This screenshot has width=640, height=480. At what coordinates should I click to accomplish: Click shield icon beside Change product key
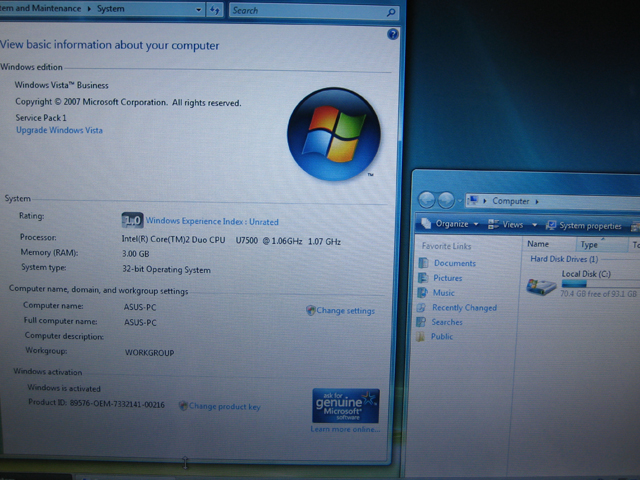(183, 406)
